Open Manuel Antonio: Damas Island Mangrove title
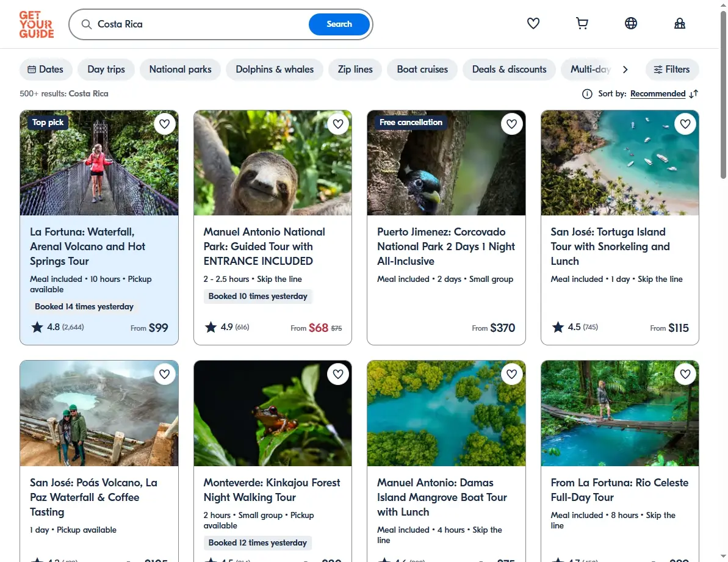This screenshot has height=562, width=728. pos(442,497)
